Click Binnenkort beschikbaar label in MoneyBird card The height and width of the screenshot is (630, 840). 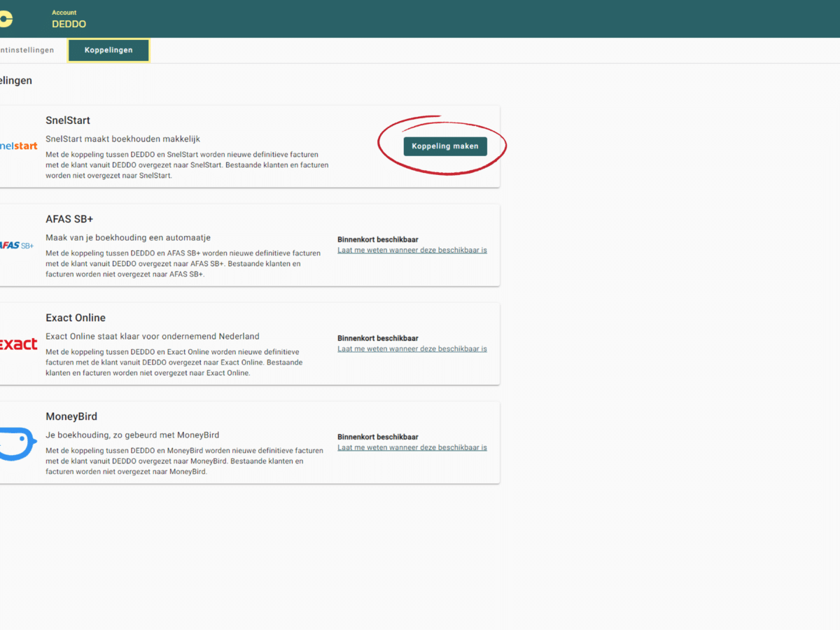(x=377, y=437)
